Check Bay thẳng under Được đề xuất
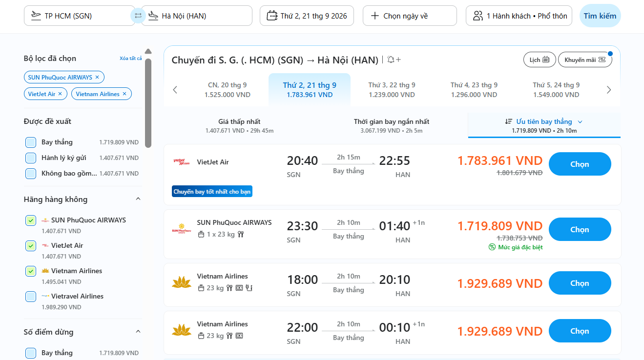 point(31,142)
